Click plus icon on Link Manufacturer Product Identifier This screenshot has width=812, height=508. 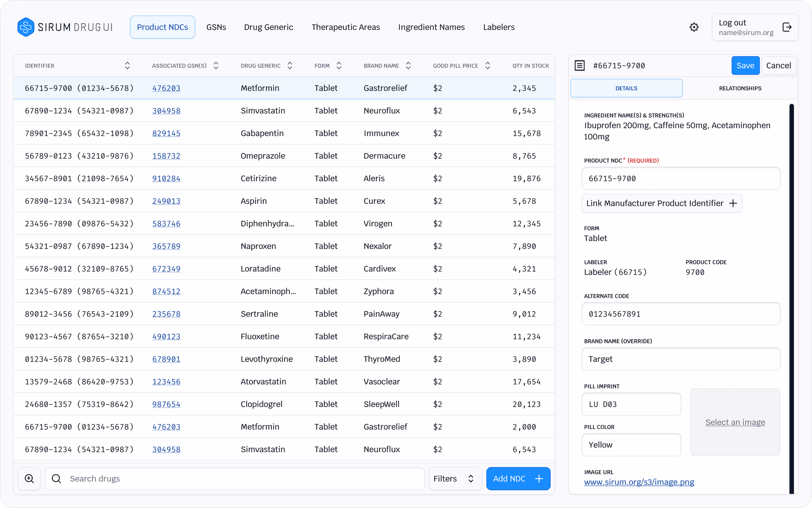733,203
